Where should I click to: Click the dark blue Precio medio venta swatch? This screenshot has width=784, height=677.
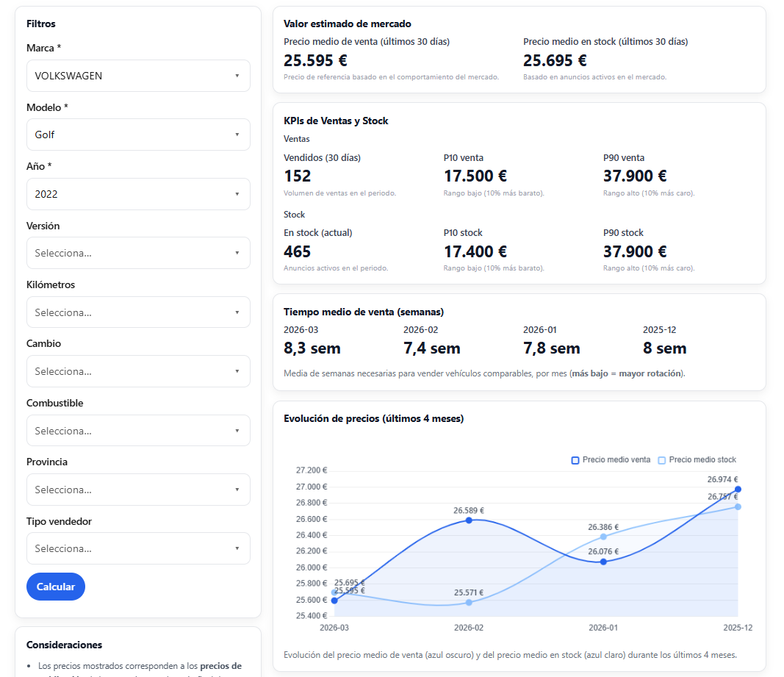coord(575,460)
